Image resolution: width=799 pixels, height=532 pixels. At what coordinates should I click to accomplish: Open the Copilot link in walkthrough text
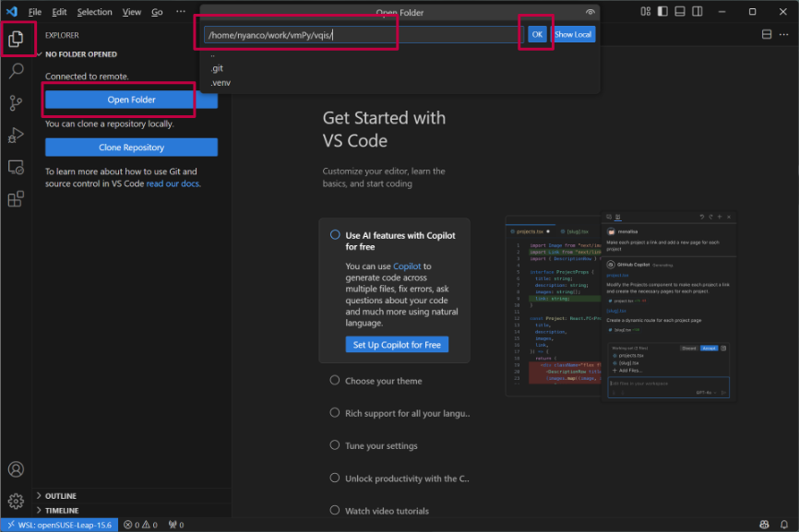pyautogui.click(x=407, y=266)
